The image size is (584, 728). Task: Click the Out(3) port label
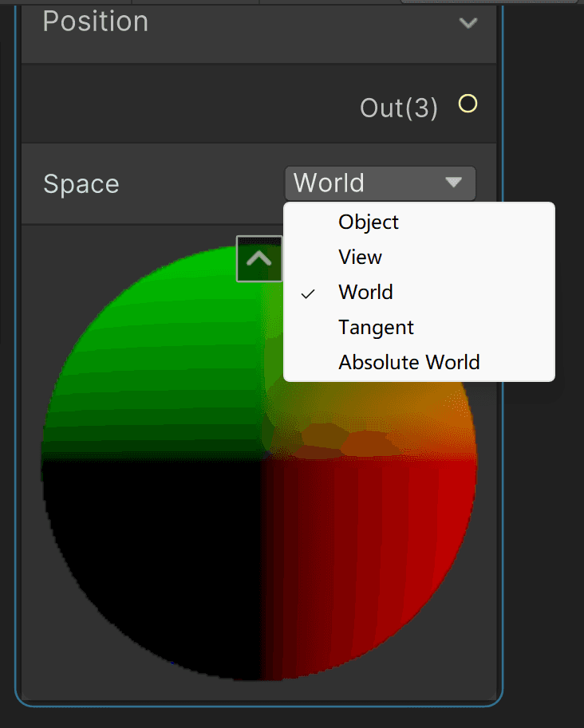[399, 108]
